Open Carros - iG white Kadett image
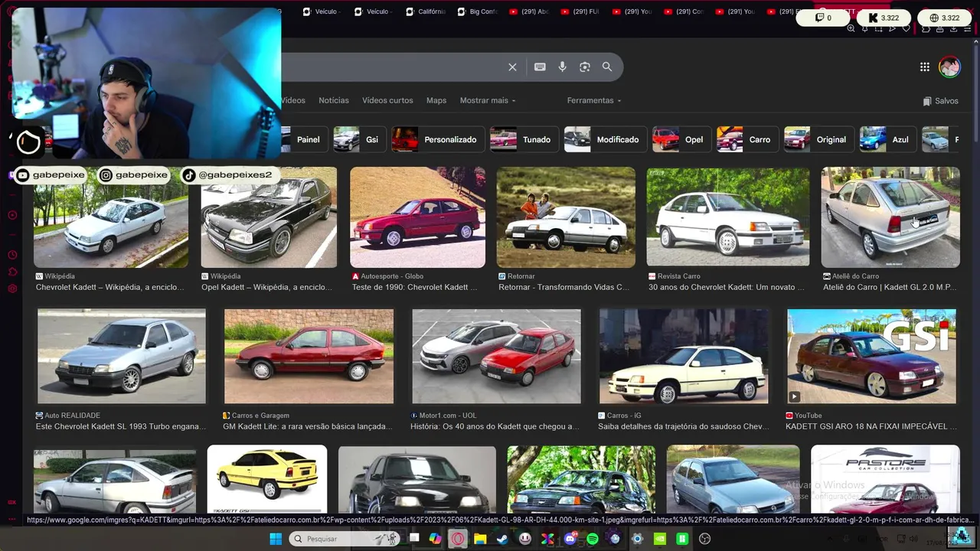980x551 pixels. pos(684,356)
